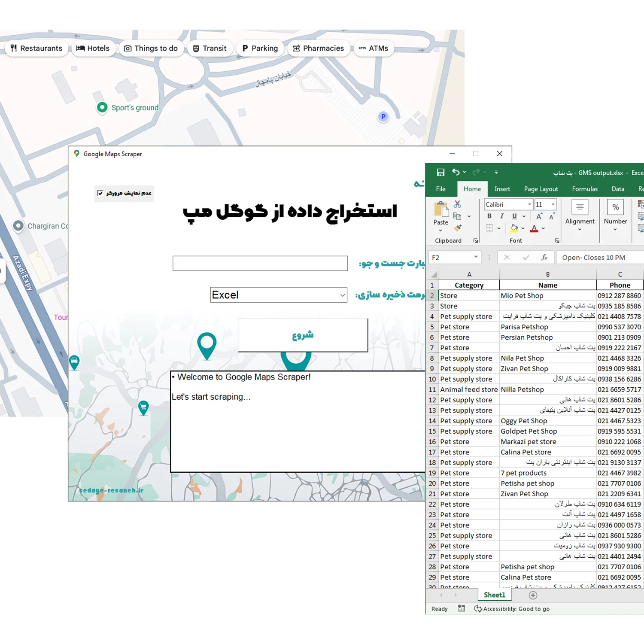This screenshot has width=644, height=644.
Task: Select the cell containing Mio Pet Shop
Action: (548, 296)
